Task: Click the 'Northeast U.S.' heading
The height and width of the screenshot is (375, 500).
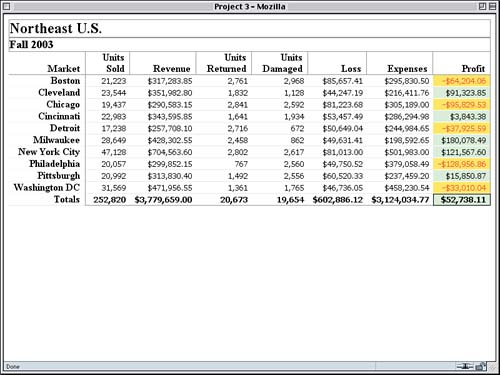Action: [56, 29]
